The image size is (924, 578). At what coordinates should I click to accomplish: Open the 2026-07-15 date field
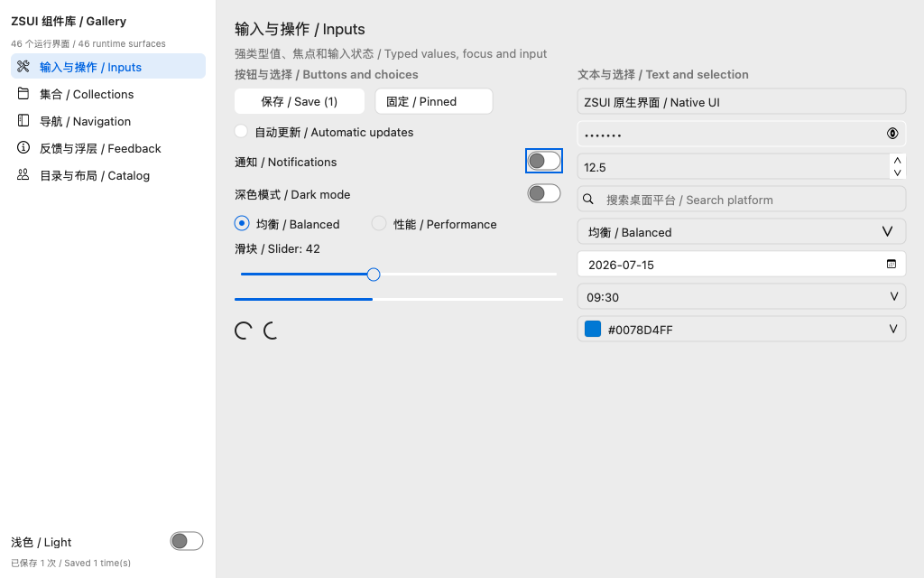pyautogui.click(x=742, y=265)
